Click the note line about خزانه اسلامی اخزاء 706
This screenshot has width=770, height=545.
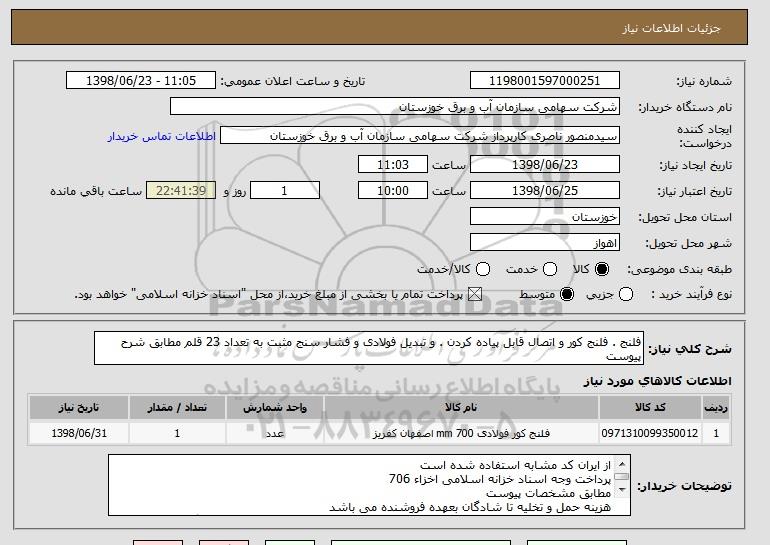tap(500, 479)
